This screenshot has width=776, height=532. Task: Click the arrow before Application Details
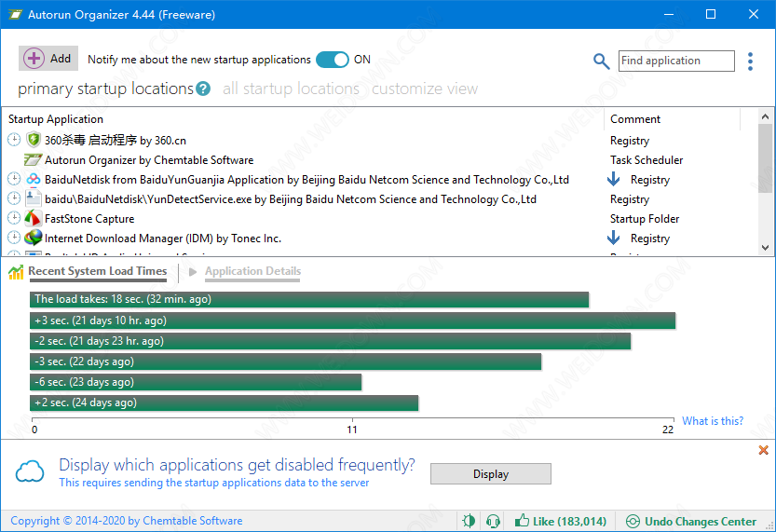(x=193, y=272)
